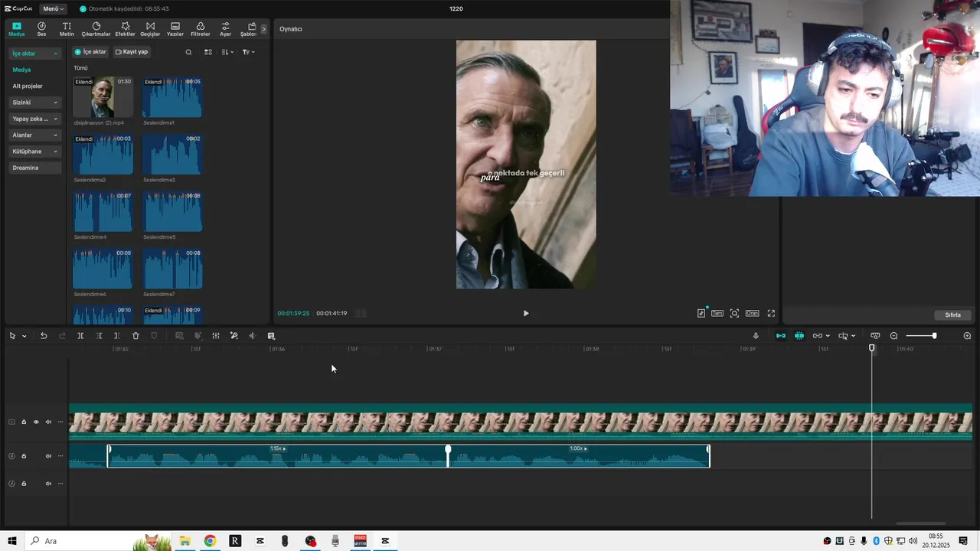Expand the Sizinki sidebar section
The image size is (980, 551).
coord(35,103)
